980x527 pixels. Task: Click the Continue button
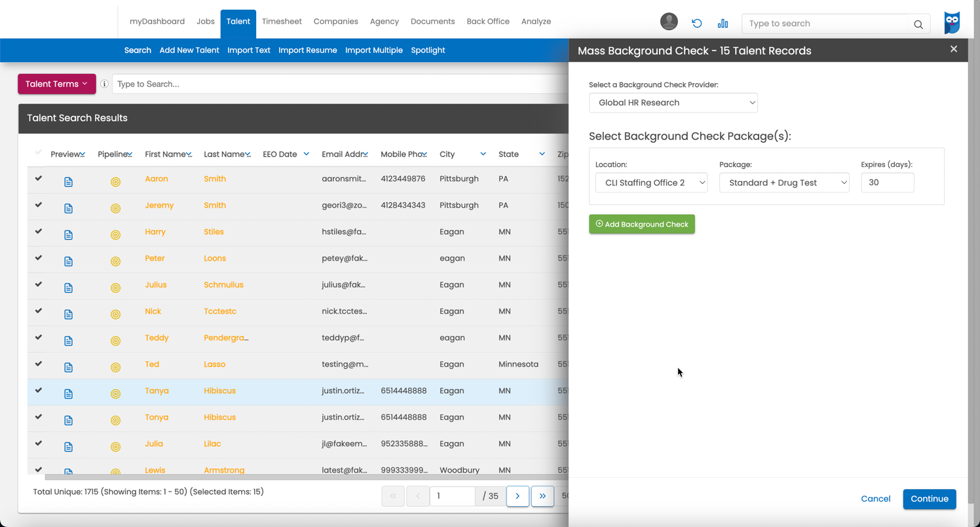930,499
